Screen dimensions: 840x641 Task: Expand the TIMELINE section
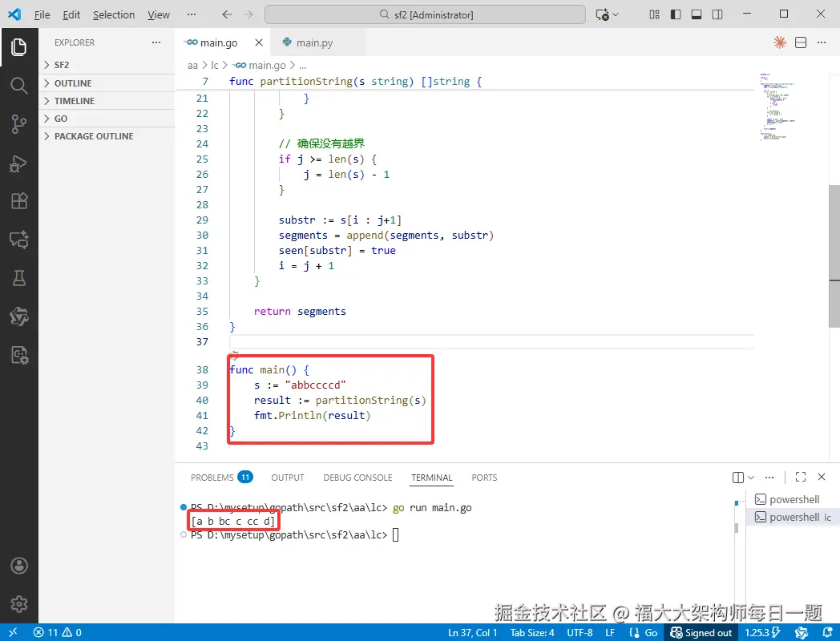[107, 101]
